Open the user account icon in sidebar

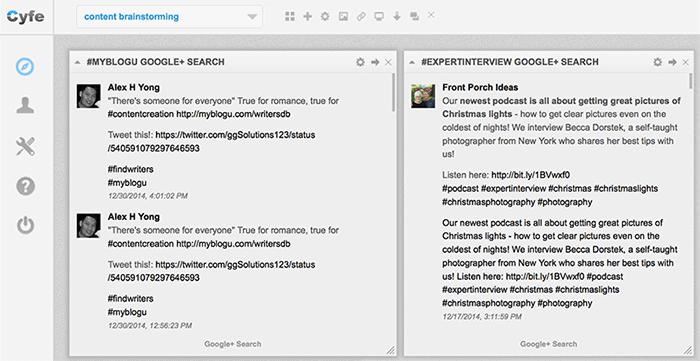tap(25, 105)
